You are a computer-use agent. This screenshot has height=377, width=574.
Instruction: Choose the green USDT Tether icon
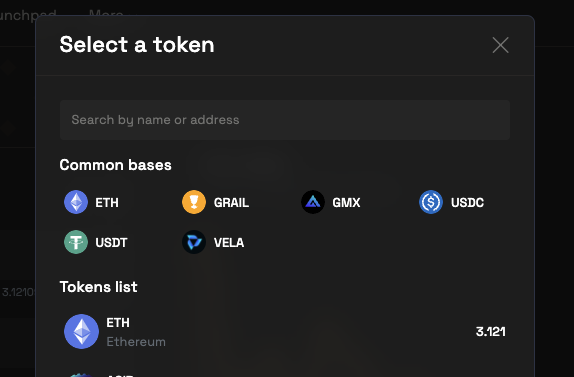[76, 242]
